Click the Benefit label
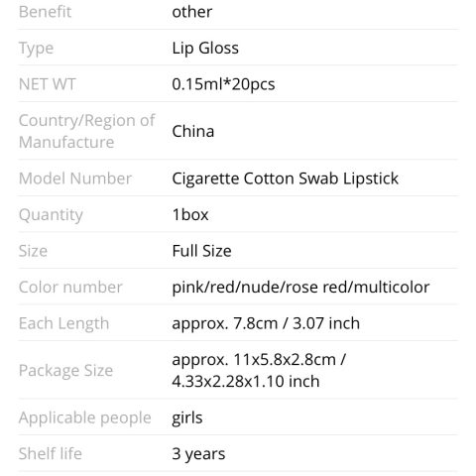The image size is (476, 476). [x=45, y=12]
